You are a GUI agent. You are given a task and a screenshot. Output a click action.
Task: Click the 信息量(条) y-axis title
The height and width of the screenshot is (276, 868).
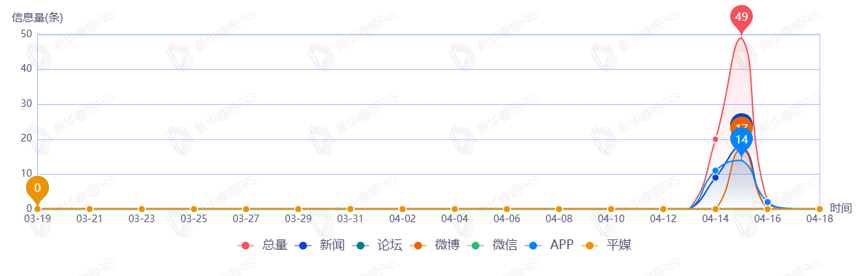point(37,18)
